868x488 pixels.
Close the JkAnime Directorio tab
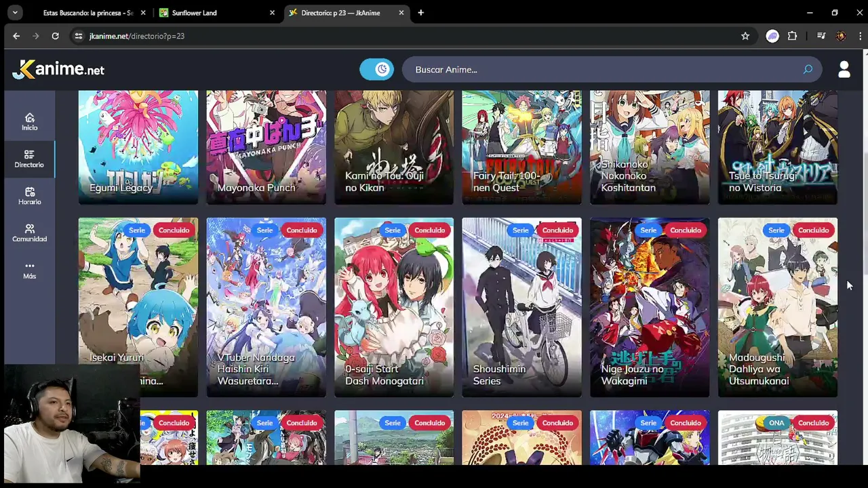[x=401, y=12]
